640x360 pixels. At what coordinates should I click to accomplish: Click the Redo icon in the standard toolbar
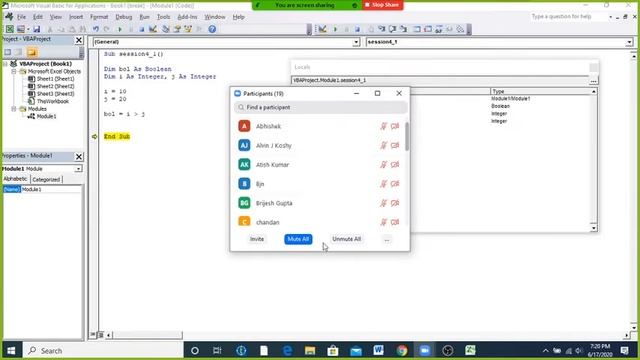[x=107, y=29]
